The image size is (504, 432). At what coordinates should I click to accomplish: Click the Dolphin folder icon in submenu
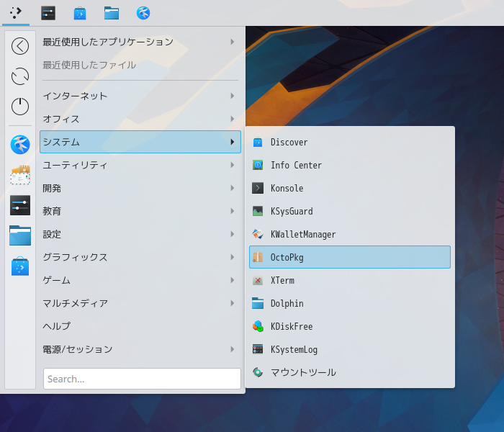point(258,303)
